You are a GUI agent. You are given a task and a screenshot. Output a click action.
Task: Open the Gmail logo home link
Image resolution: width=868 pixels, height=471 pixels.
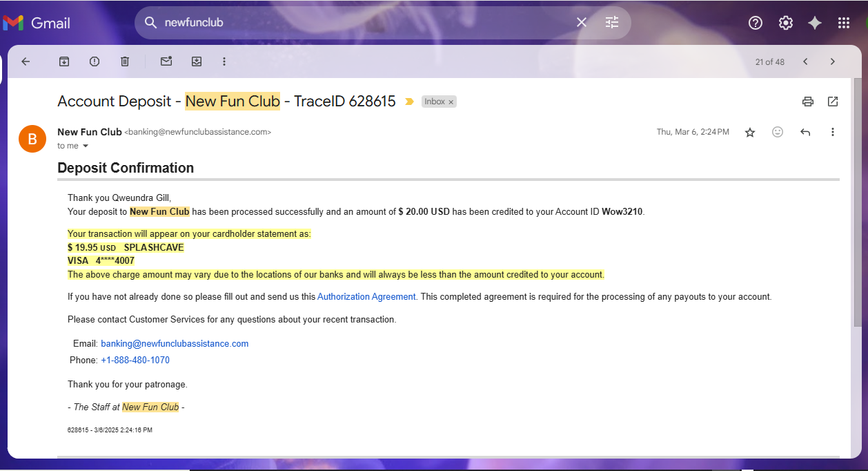pyautogui.click(x=37, y=23)
